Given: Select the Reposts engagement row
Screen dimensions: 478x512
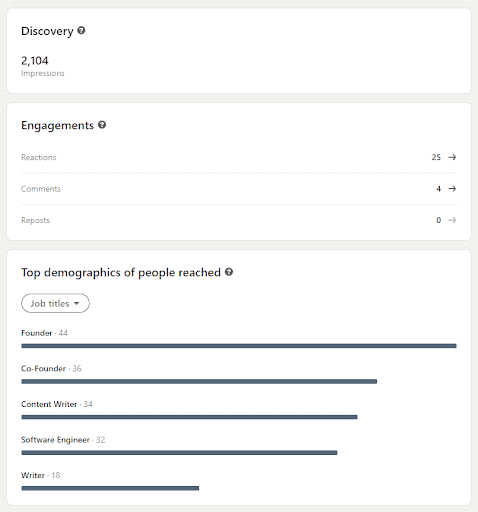Looking at the screenshot, I should coord(239,220).
